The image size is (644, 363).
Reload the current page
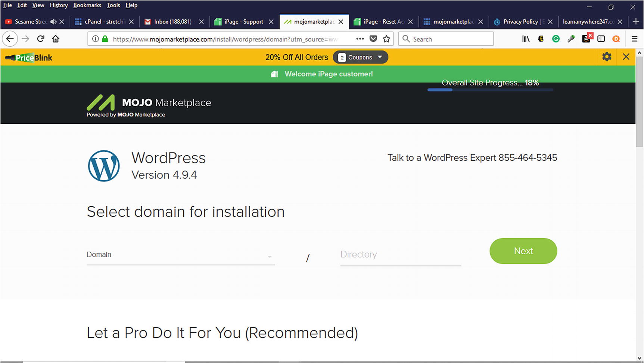click(41, 39)
